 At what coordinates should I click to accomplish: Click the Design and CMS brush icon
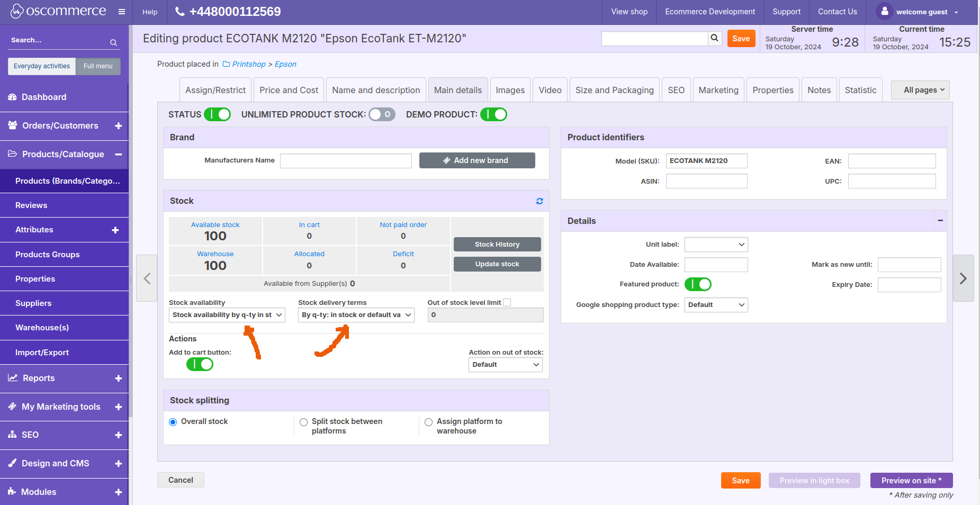pyautogui.click(x=12, y=463)
